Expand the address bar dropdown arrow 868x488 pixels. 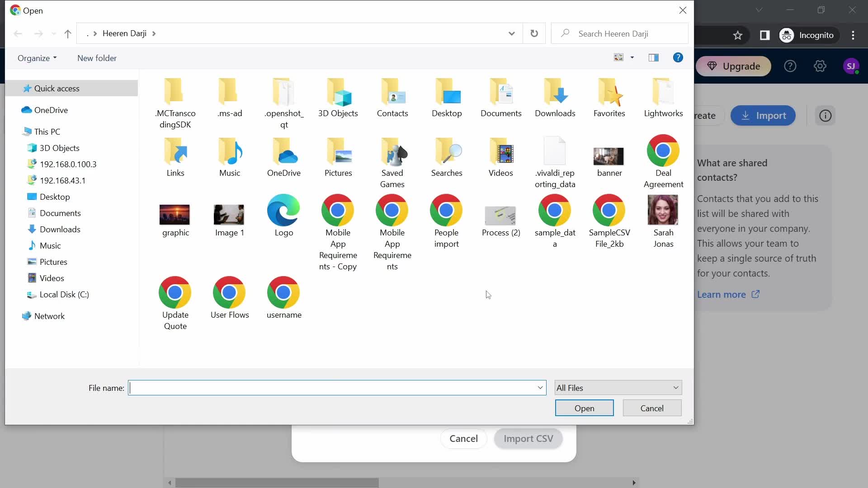coord(511,33)
